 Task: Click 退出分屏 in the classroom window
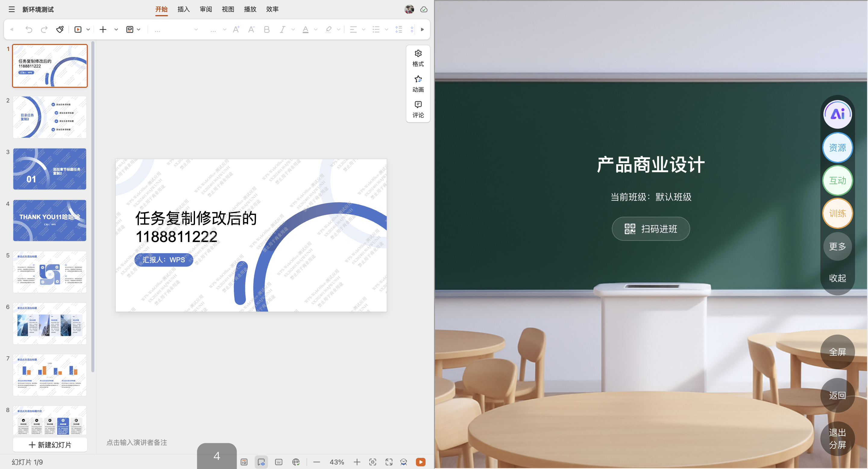(x=838, y=439)
